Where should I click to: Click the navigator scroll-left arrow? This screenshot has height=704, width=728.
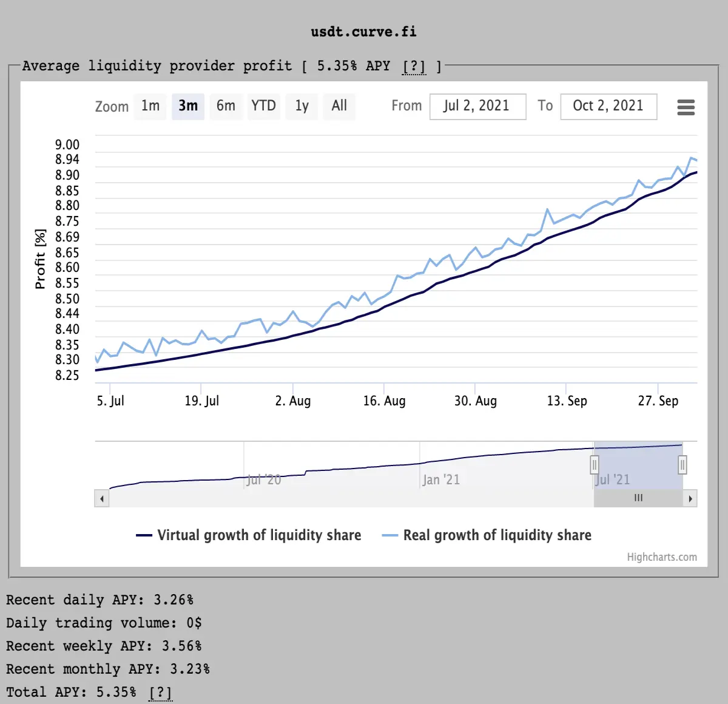[102, 499]
